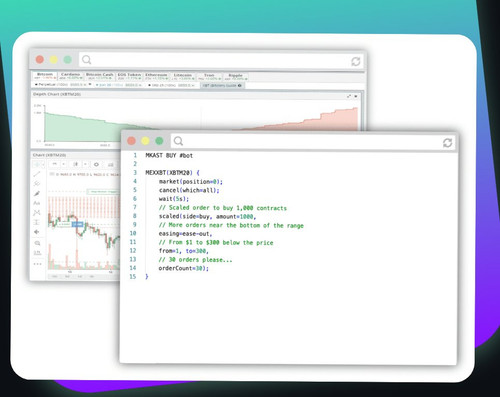Select the text annotation tool
The height and width of the screenshot is (397, 500).
point(37,203)
